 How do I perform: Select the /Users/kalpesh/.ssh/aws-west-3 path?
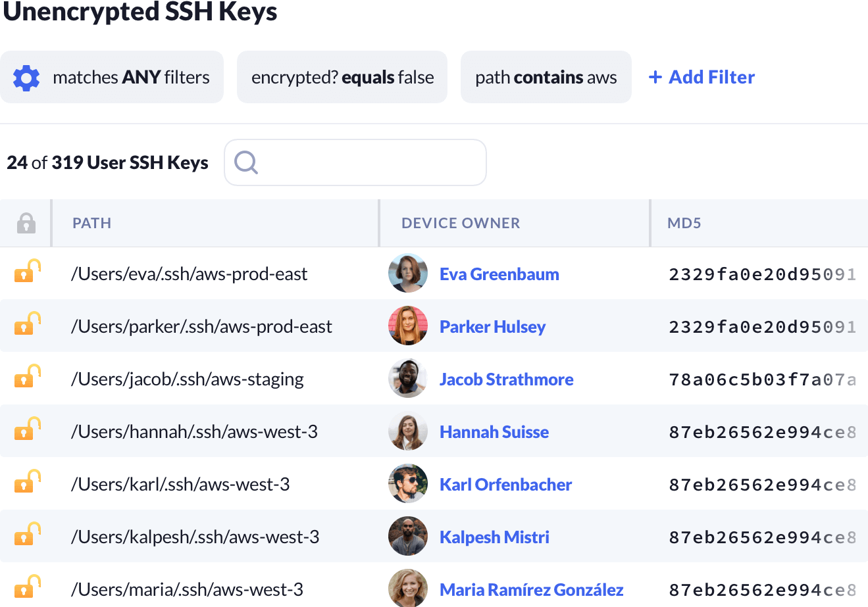[195, 537]
